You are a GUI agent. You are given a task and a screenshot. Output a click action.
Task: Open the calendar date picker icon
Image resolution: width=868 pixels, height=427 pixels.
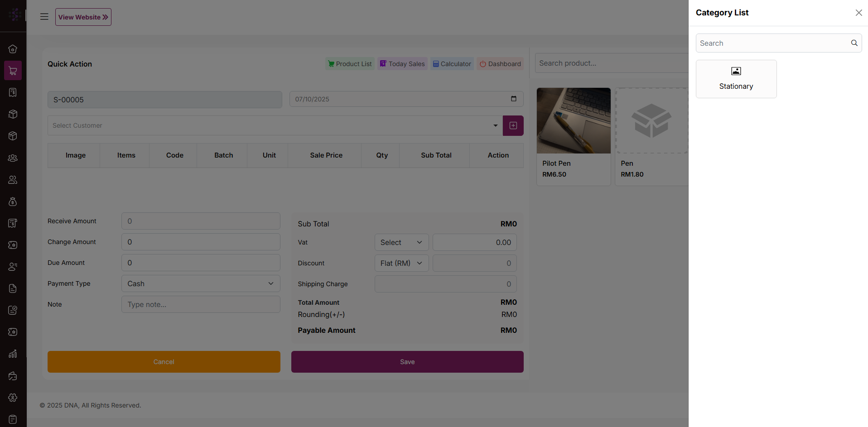[513, 99]
